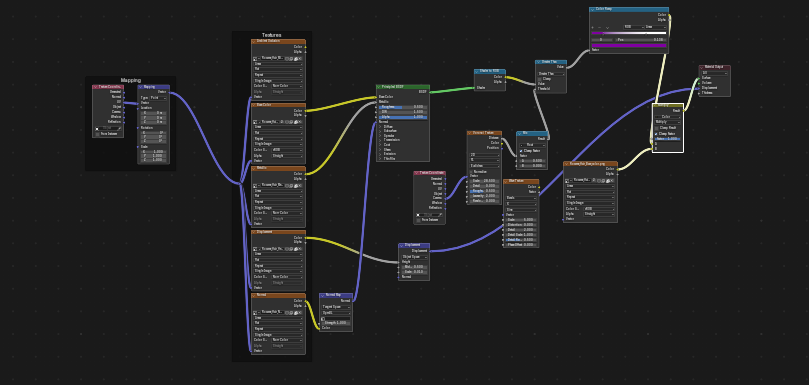Unlink image X icon in Base Color node

pos(300,122)
